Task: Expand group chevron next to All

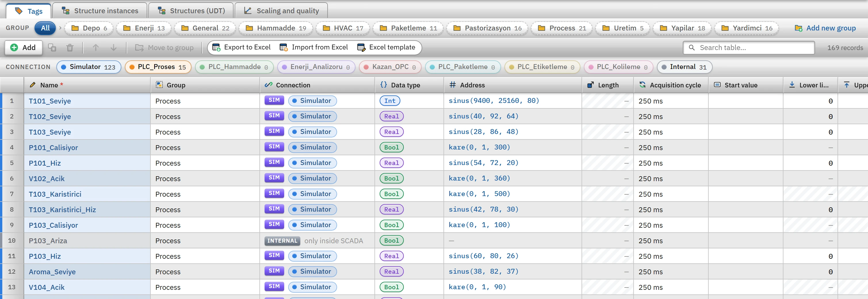Action: 60,28
